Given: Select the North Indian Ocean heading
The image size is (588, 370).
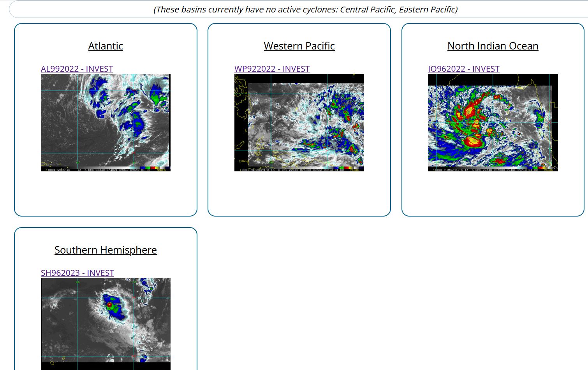Looking at the screenshot, I should click(493, 46).
